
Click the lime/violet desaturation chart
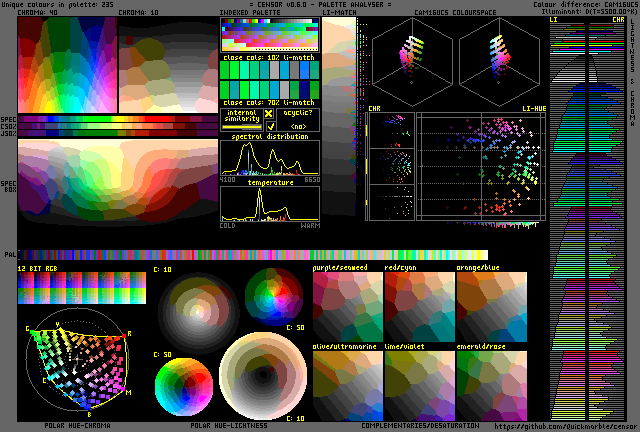[419, 384]
